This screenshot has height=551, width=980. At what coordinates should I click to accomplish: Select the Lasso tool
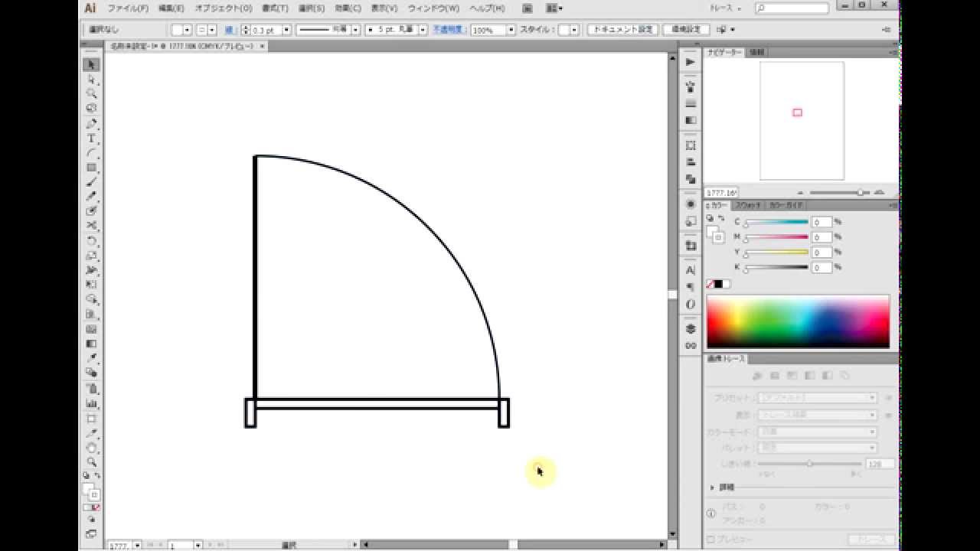[91, 109]
